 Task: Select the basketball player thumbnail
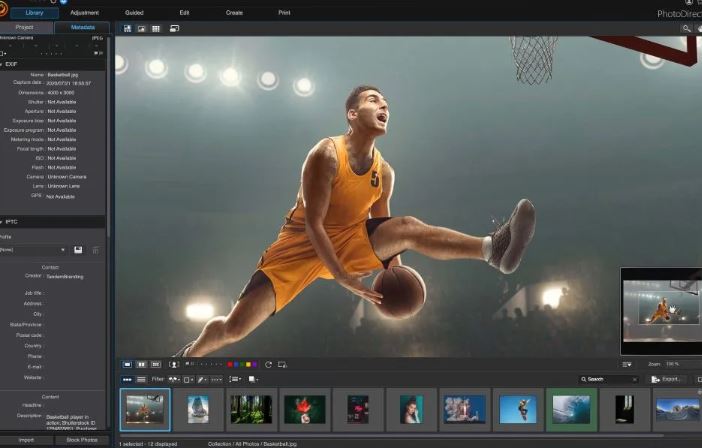tap(145, 410)
